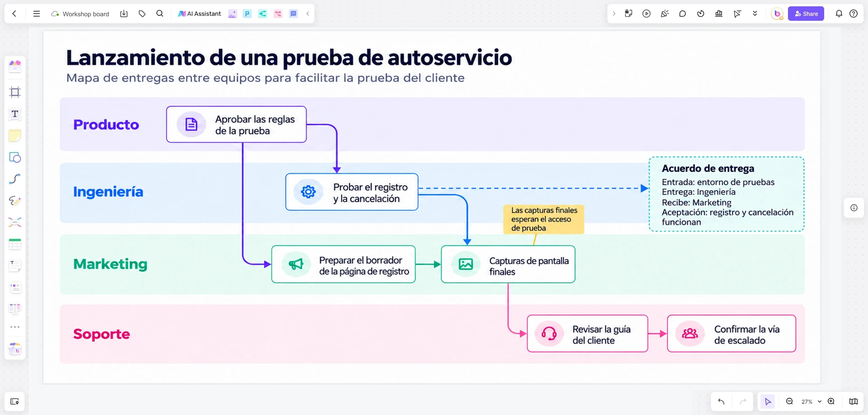Image resolution: width=868 pixels, height=415 pixels.
Task: Click the Share button
Action: (x=806, y=14)
